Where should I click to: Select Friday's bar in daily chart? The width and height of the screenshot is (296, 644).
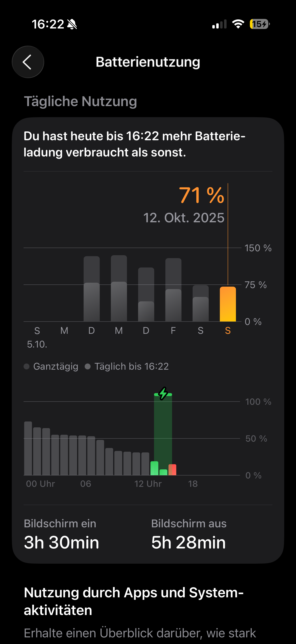[x=173, y=290]
